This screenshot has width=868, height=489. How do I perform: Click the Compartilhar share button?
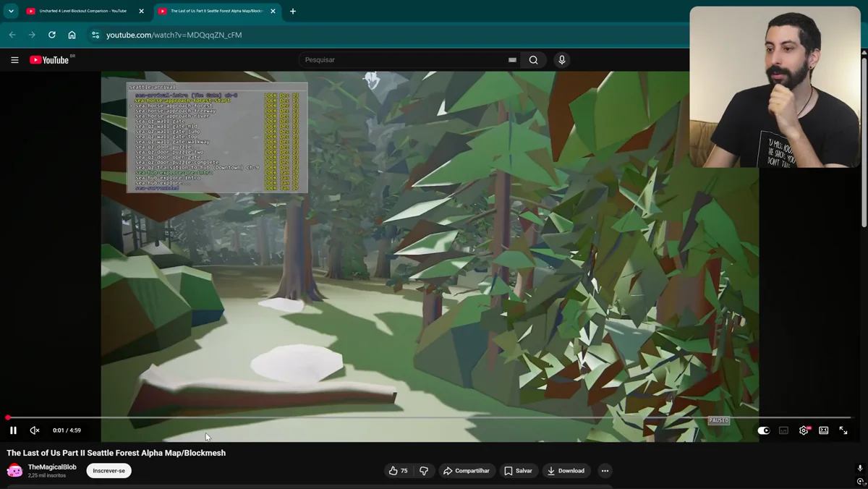click(466, 471)
